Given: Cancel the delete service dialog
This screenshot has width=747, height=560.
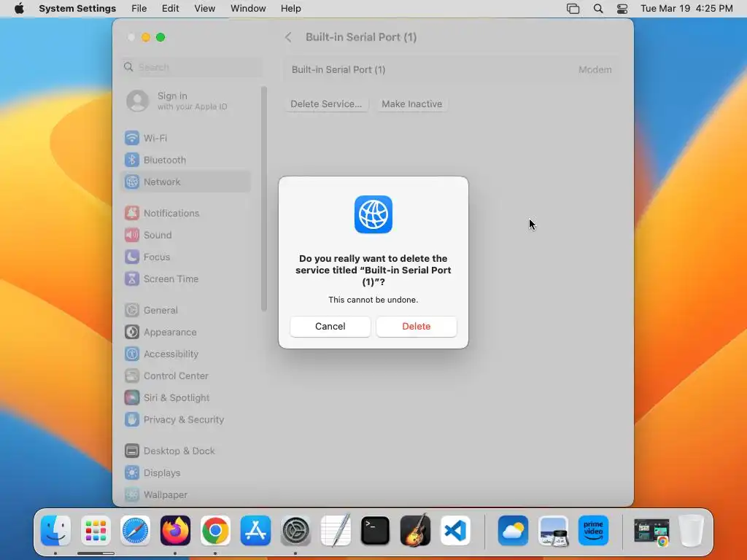Looking at the screenshot, I should pyautogui.click(x=330, y=326).
